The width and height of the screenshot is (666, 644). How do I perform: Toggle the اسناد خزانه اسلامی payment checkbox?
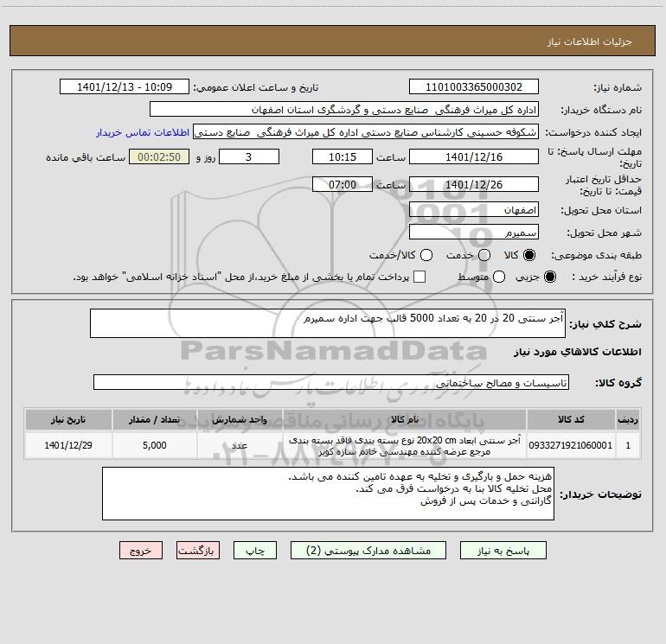click(419, 277)
